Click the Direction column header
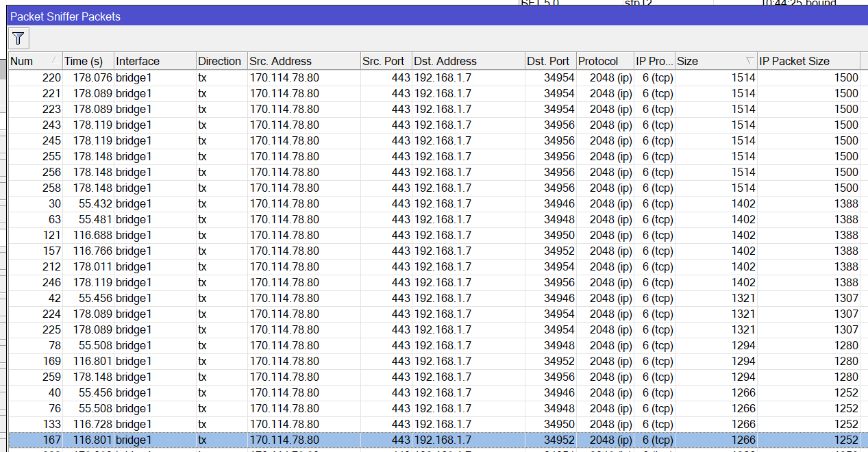The image size is (868, 452). tap(219, 61)
